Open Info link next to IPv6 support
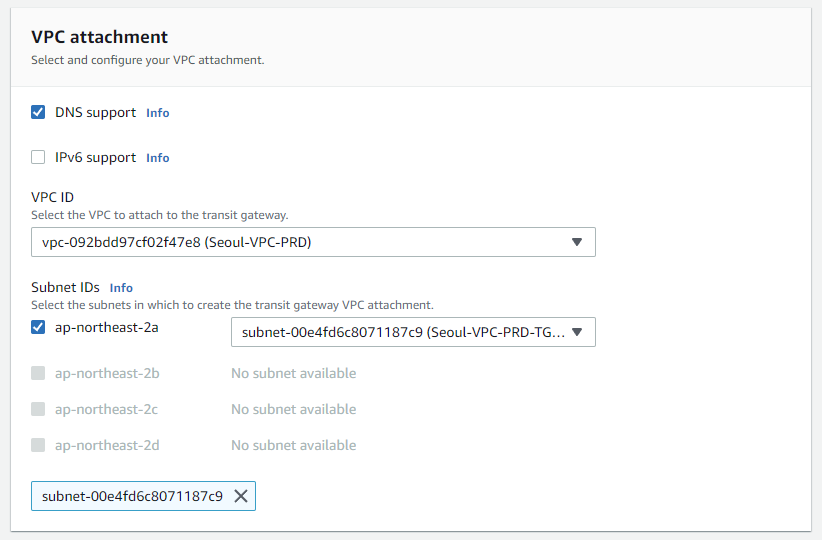The image size is (822, 540). click(158, 158)
